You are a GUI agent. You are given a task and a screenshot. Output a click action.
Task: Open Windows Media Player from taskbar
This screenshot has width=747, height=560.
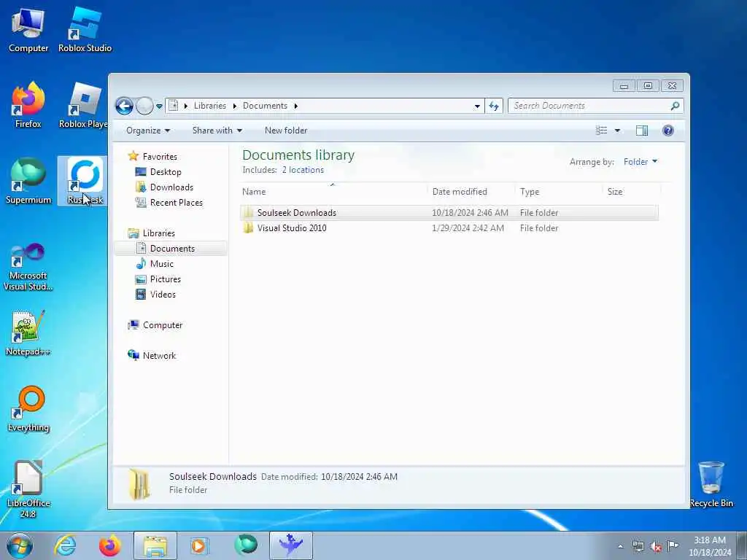pyautogui.click(x=200, y=545)
